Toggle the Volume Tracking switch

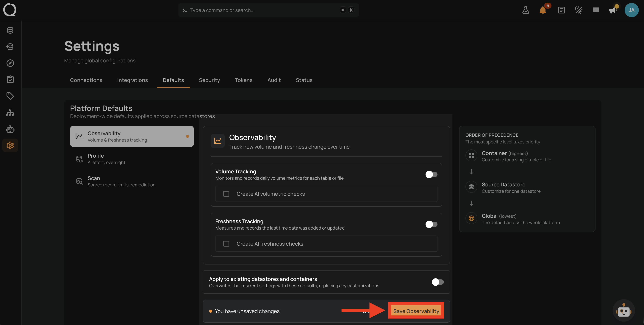tap(431, 174)
